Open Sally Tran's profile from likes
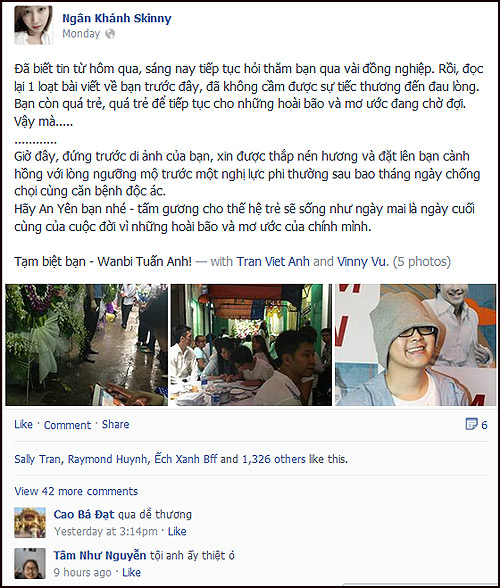Screen dimensions: 500x588 [x=38, y=459]
